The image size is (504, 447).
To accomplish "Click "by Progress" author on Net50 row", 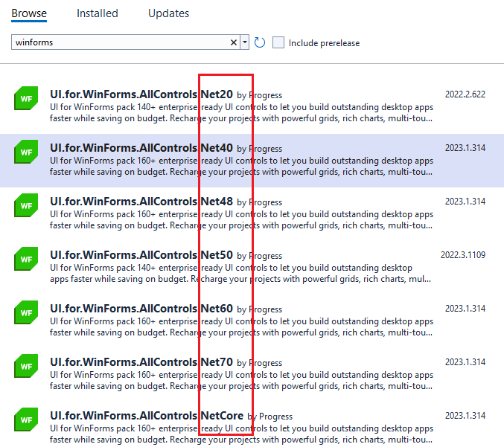I will coord(259,256).
